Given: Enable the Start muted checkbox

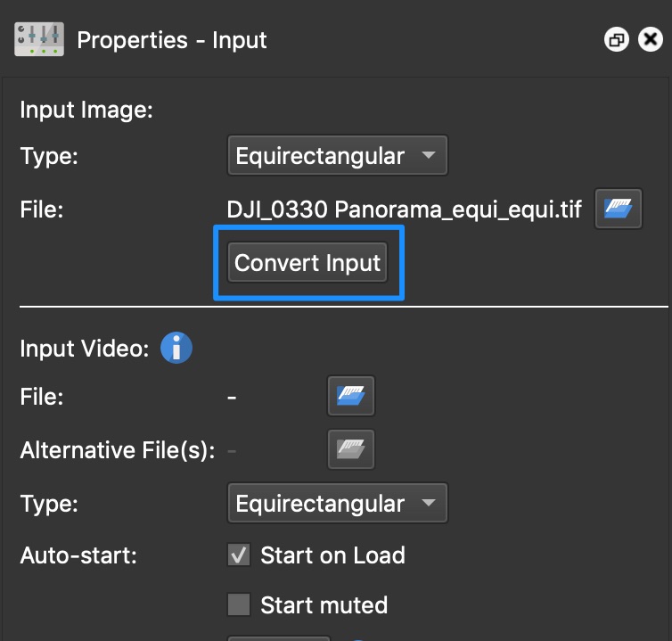Looking at the screenshot, I should 239,604.
